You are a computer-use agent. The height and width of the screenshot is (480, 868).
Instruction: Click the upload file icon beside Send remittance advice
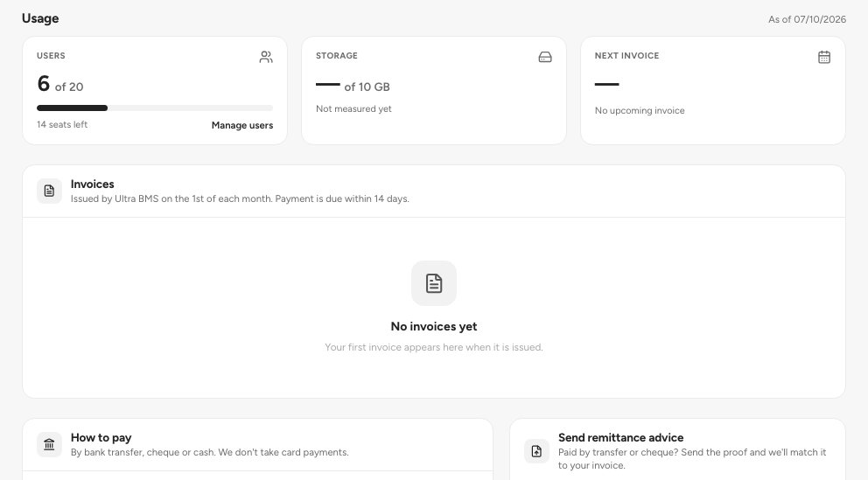click(x=536, y=451)
